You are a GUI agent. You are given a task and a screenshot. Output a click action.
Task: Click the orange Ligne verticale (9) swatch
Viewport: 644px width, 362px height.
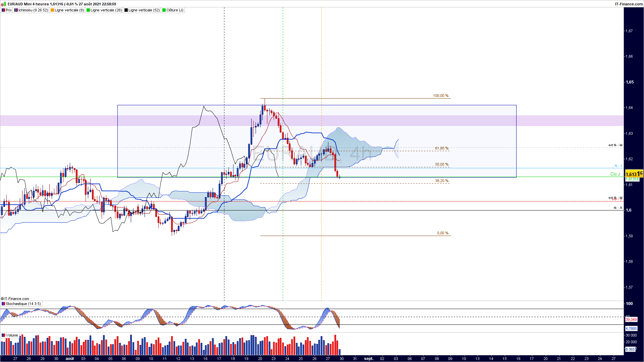pyautogui.click(x=52, y=10)
